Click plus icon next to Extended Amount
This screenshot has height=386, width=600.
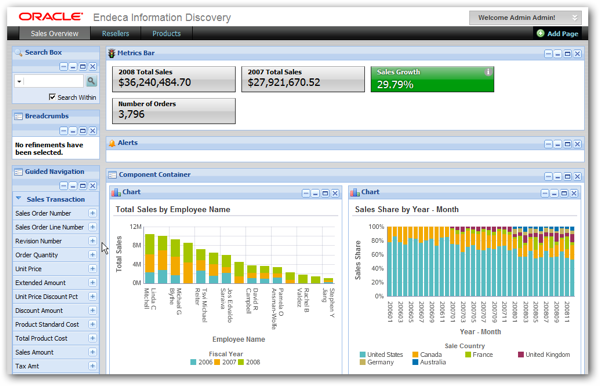[92, 282]
